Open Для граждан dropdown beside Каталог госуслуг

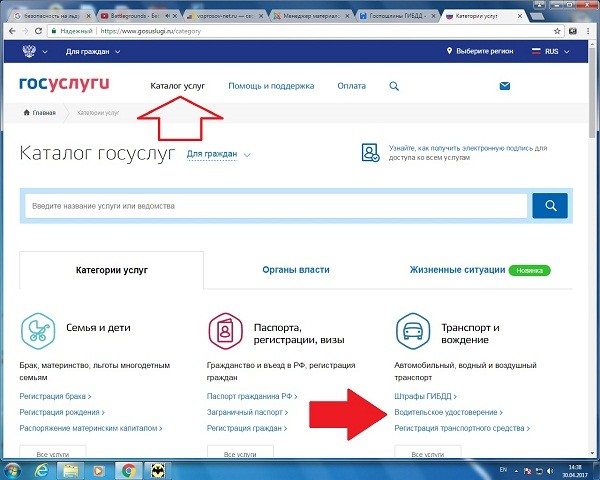pyautogui.click(x=218, y=154)
